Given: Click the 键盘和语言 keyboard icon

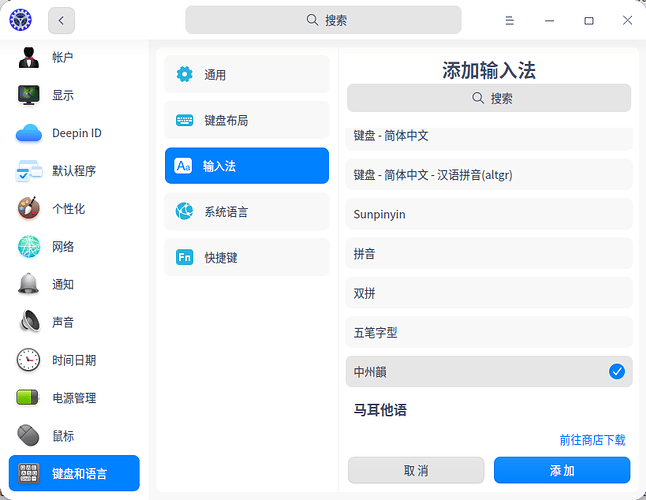Looking at the screenshot, I should tap(28, 473).
